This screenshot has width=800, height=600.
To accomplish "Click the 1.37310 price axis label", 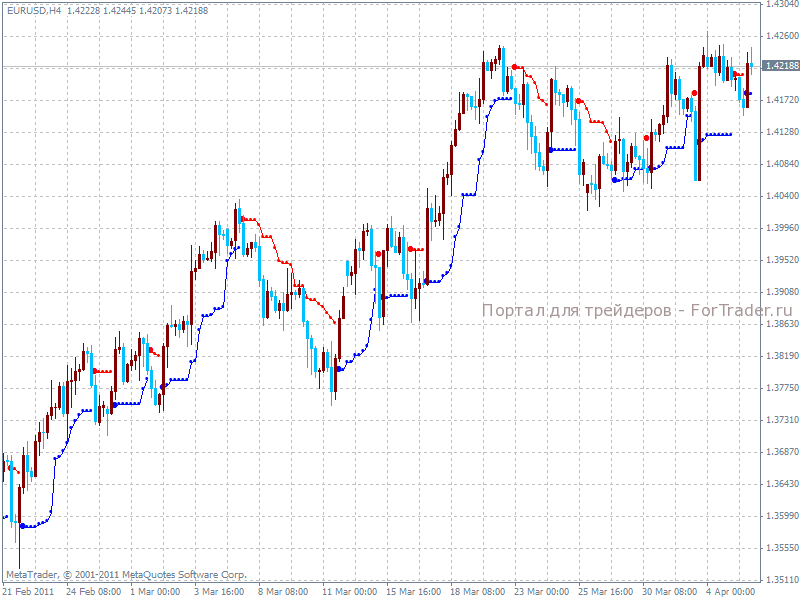I will click(x=782, y=419).
